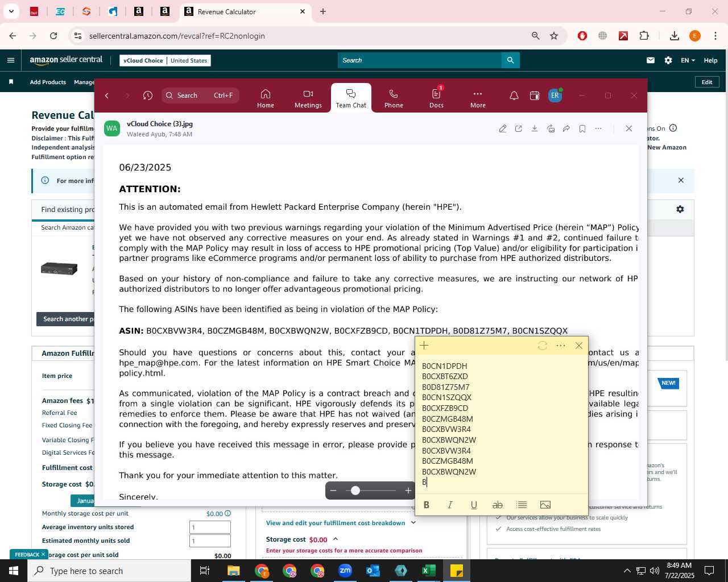
Task: Open Seller Central mail icon
Action: click(x=651, y=60)
